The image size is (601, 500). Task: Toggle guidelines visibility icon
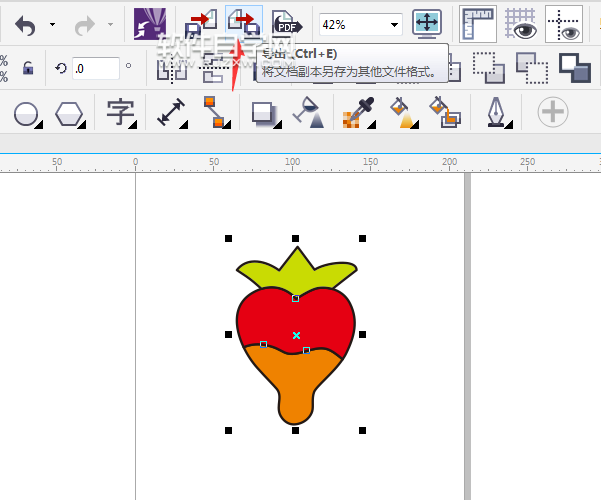coord(564,24)
